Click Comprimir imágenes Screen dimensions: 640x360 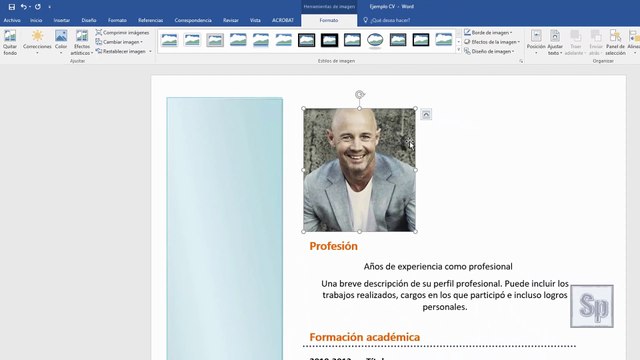tap(122, 32)
